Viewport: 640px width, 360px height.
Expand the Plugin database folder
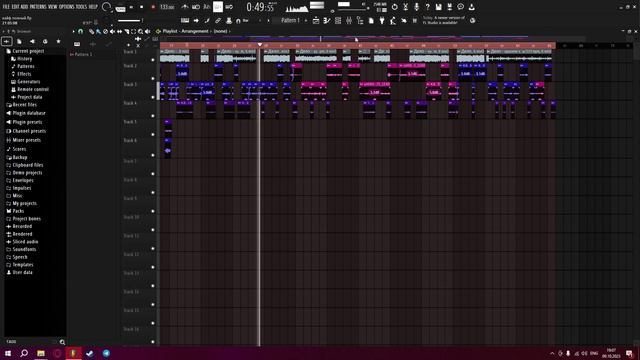click(x=25, y=113)
